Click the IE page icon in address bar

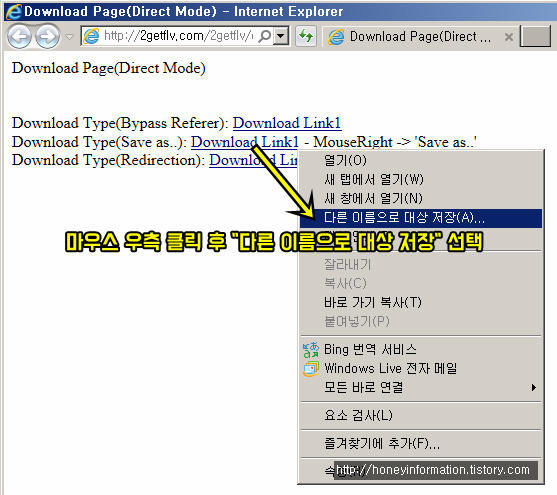(91, 36)
